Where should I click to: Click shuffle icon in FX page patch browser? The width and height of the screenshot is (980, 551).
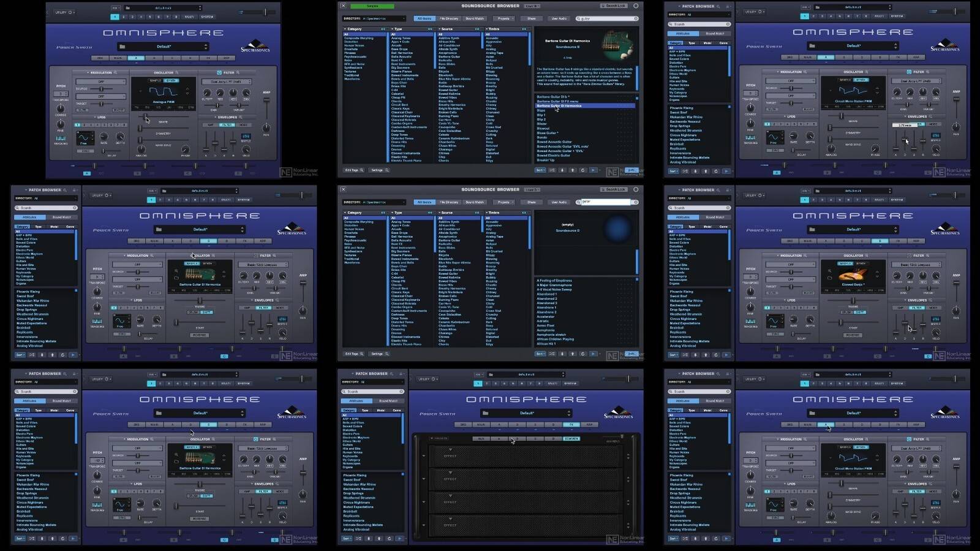click(358, 539)
